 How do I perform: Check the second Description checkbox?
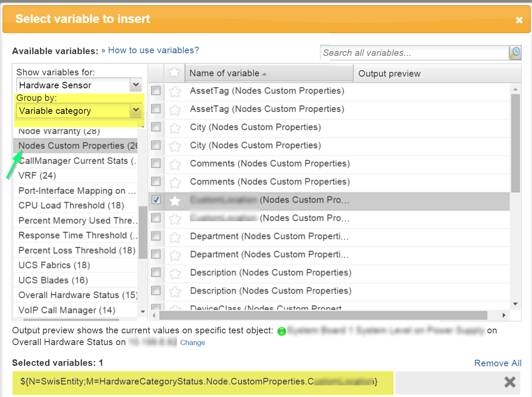[156, 290]
